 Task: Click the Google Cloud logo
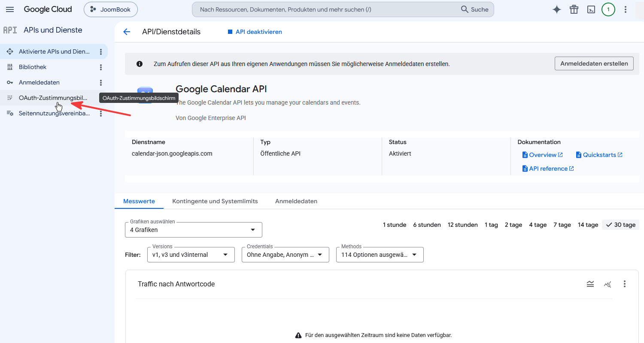[x=48, y=9]
